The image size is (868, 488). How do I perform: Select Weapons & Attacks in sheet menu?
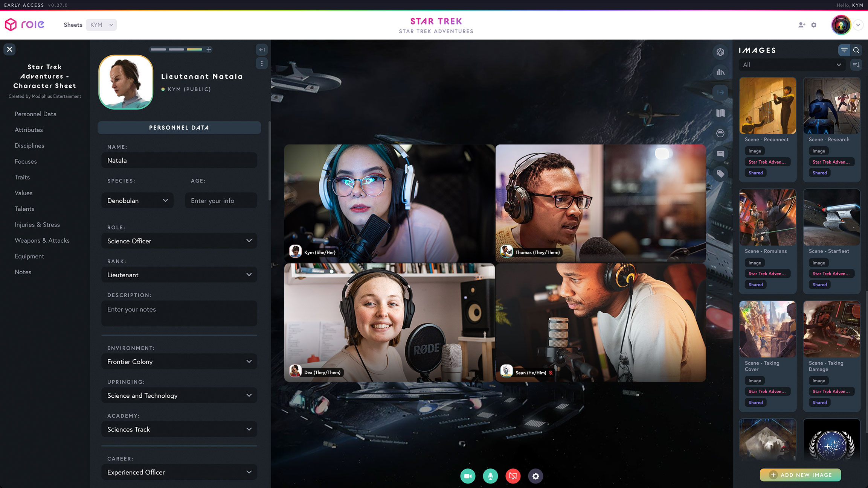point(42,240)
